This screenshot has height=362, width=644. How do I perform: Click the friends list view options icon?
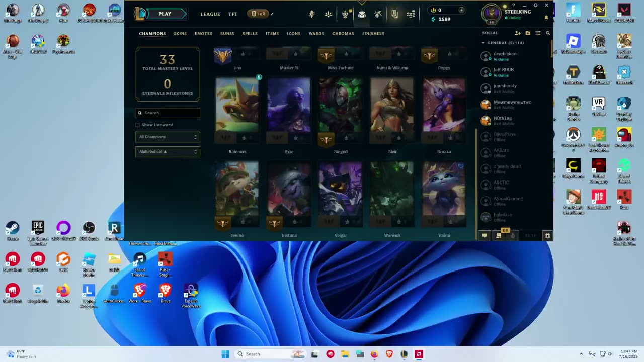[x=538, y=33]
